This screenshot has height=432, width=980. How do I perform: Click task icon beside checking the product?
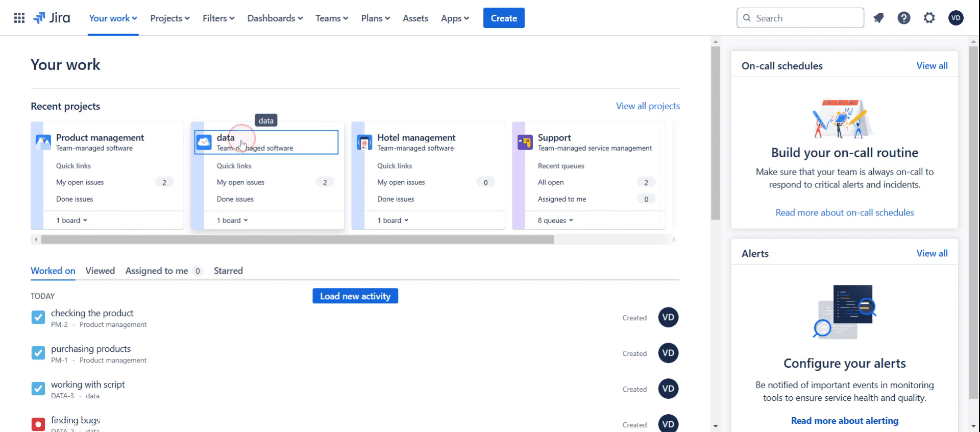(x=38, y=318)
